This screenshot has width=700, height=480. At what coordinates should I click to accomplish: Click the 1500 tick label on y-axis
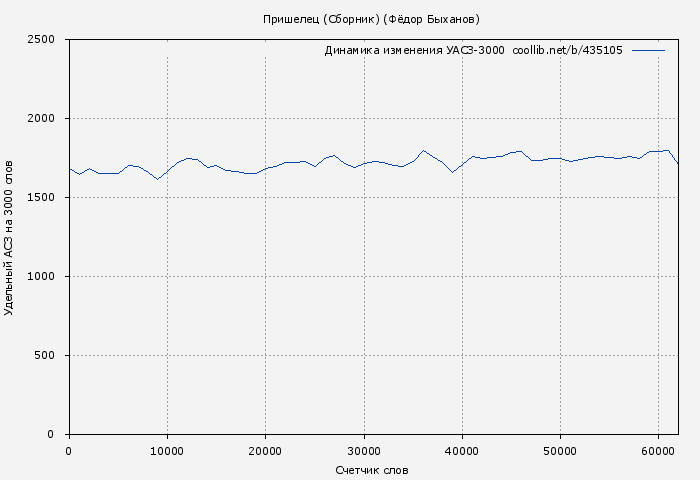pyautogui.click(x=46, y=198)
